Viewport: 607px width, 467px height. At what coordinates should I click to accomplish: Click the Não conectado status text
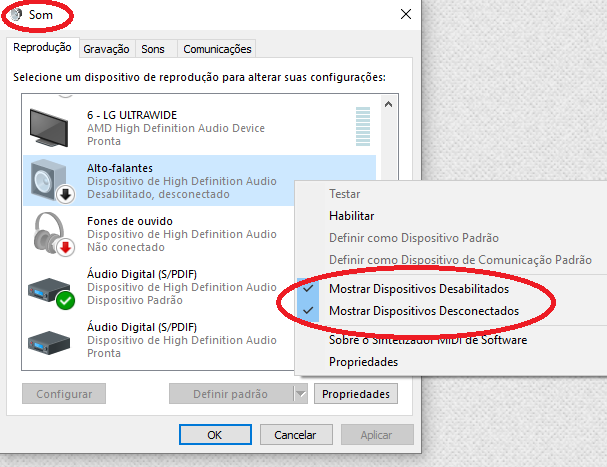point(126,247)
